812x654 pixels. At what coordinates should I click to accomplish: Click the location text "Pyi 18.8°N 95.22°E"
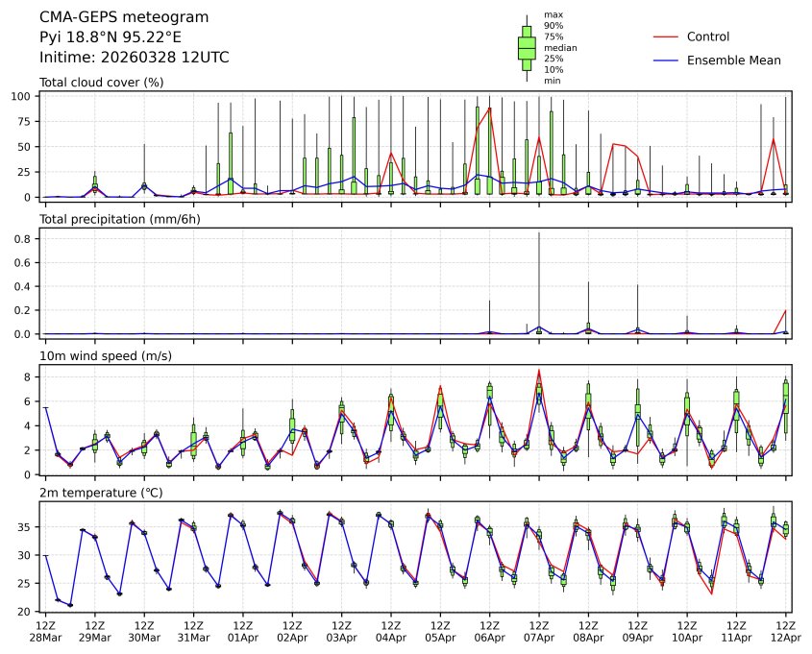coord(110,37)
